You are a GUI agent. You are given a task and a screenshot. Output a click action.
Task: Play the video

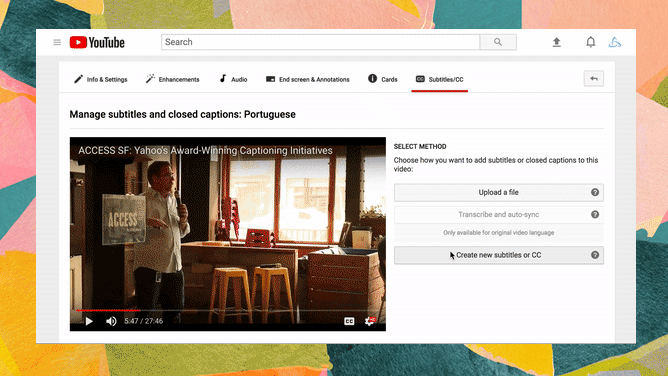89,321
